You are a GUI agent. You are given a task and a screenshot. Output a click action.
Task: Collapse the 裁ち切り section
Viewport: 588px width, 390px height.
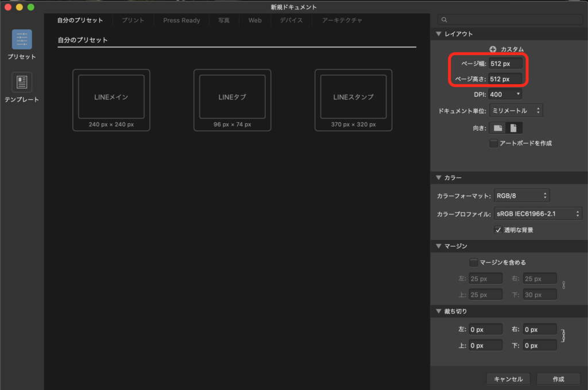point(439,311)
